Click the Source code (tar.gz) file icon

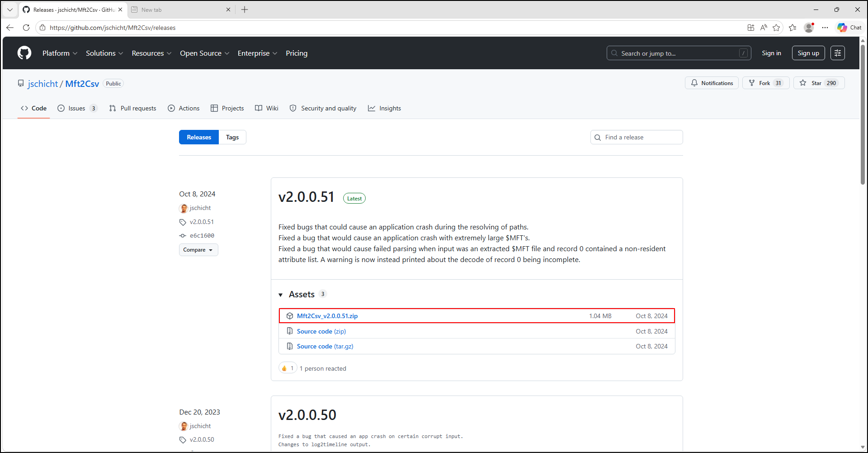tap(290, 346)
